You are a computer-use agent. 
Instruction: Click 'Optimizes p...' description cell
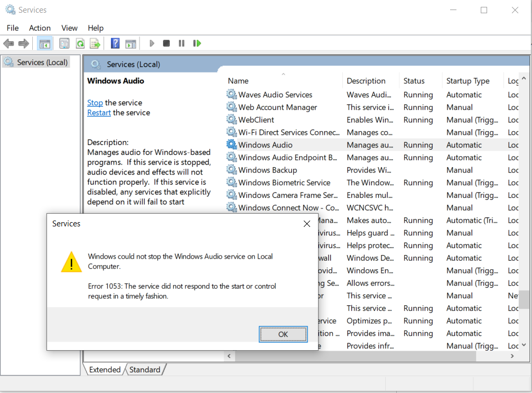pyautogui.click(x=369, y=321)
